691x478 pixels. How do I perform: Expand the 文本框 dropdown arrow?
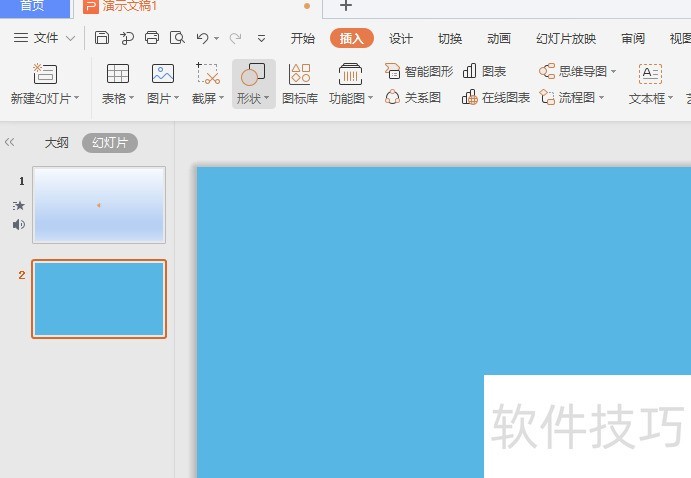point(670,98)
